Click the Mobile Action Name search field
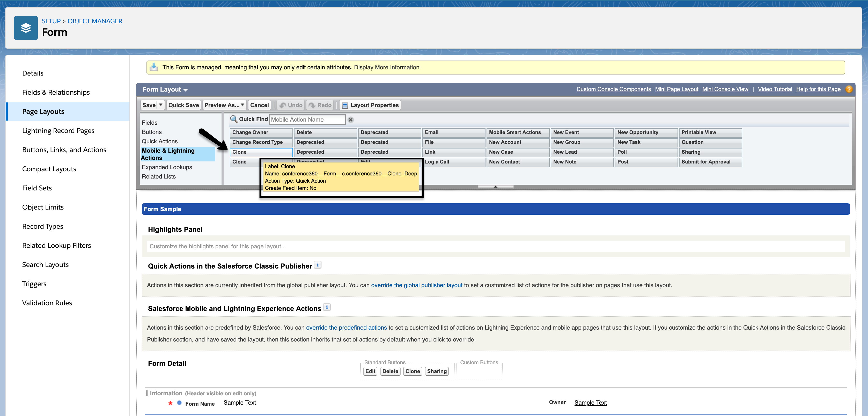 307,120
